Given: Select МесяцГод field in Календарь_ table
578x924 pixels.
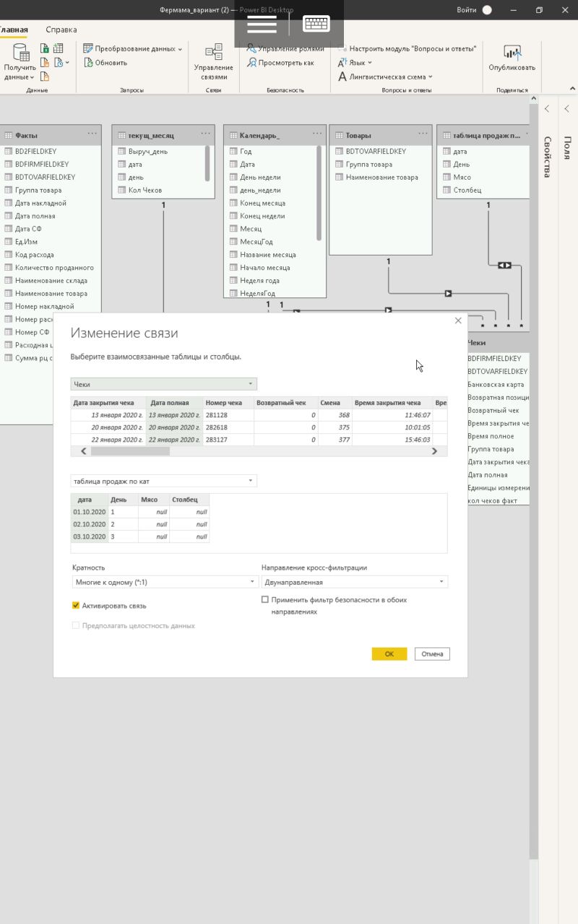Looking at the screenshot, I should point(256,242).
